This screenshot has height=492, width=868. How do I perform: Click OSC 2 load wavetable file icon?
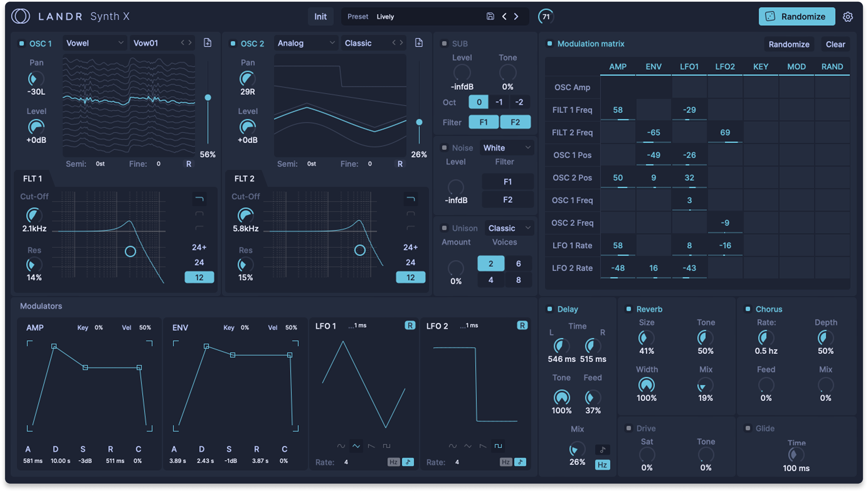point(419,43)
